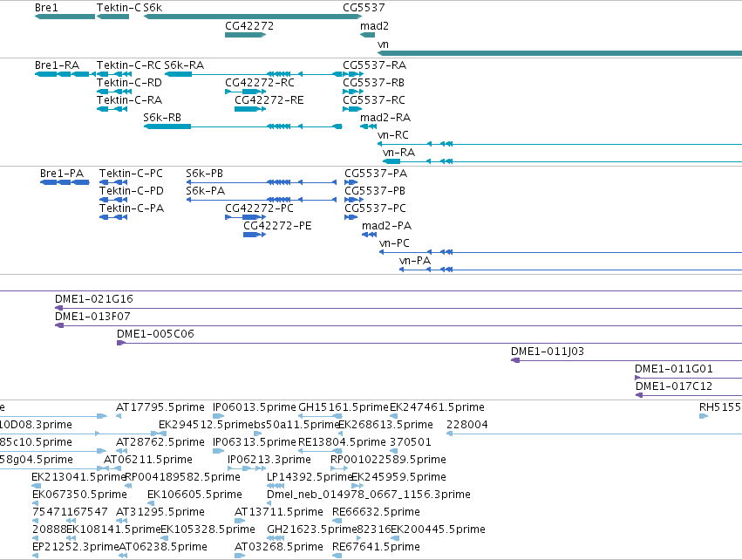The height and width of the screenshot is (560, 742).
Task: Click the CG5537 gene label
Action: 364,8
